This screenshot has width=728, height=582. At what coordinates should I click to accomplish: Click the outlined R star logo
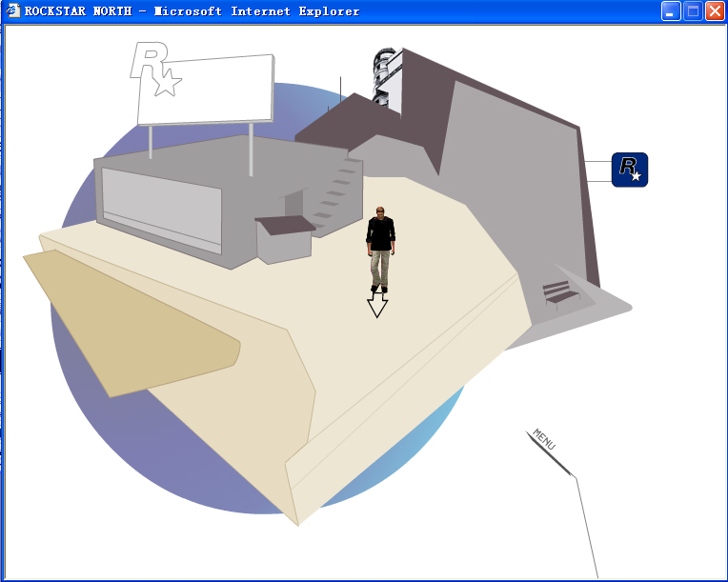point(155,69)
